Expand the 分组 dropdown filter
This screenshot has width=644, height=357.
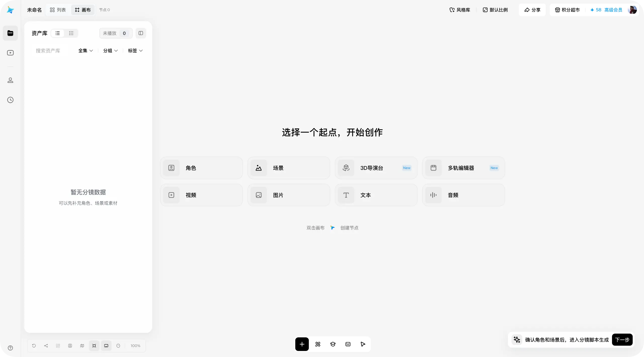pos(110,51)
